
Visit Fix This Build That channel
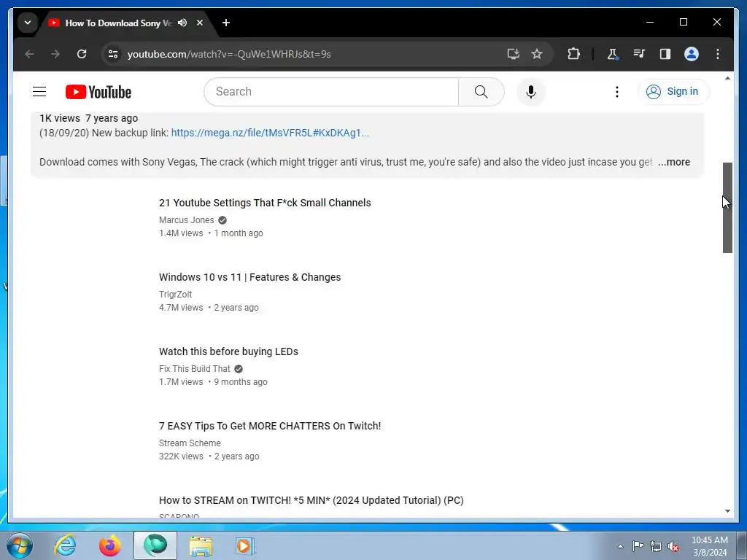pos(194,368)
